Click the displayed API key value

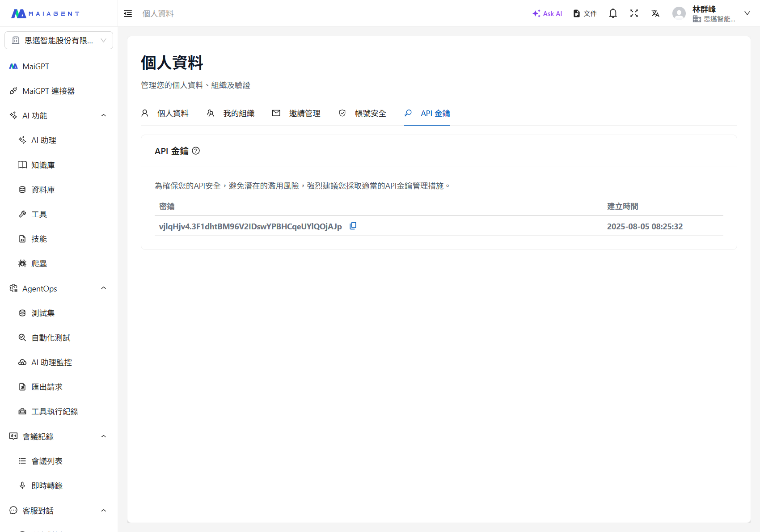pyautogui.click(x=249, y=226)
